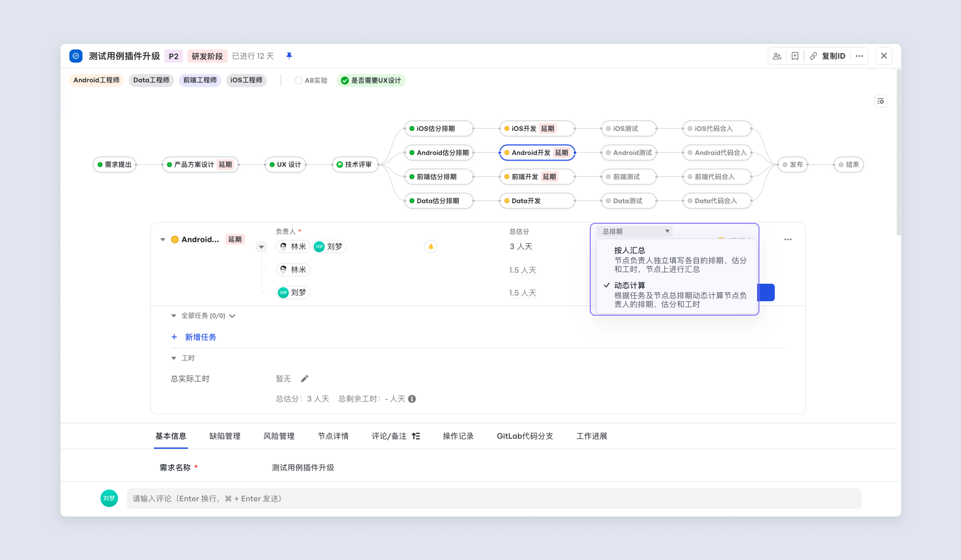
Task: Switch to 工作进展 tab
Action: tap(592, 436)
